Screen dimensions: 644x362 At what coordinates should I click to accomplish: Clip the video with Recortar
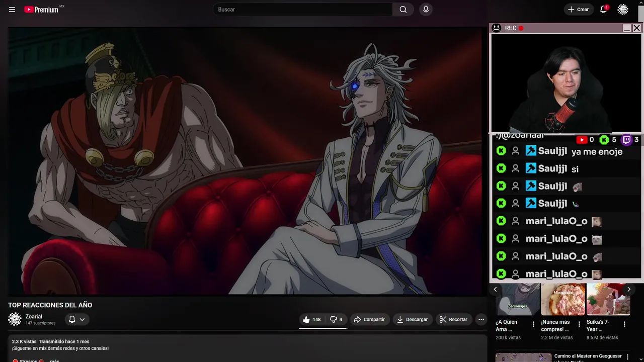tap(453, 319)
